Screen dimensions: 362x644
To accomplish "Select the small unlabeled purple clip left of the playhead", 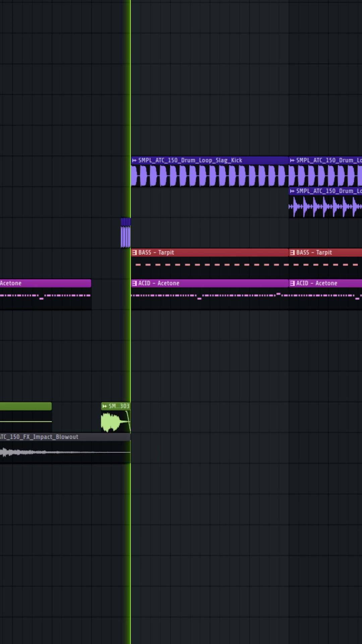I will (125, 233).
